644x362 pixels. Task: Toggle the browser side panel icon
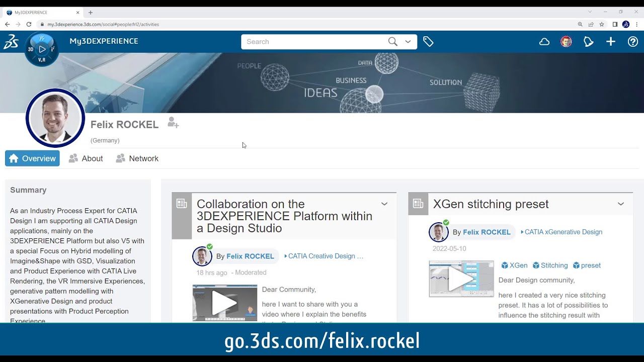615,24
